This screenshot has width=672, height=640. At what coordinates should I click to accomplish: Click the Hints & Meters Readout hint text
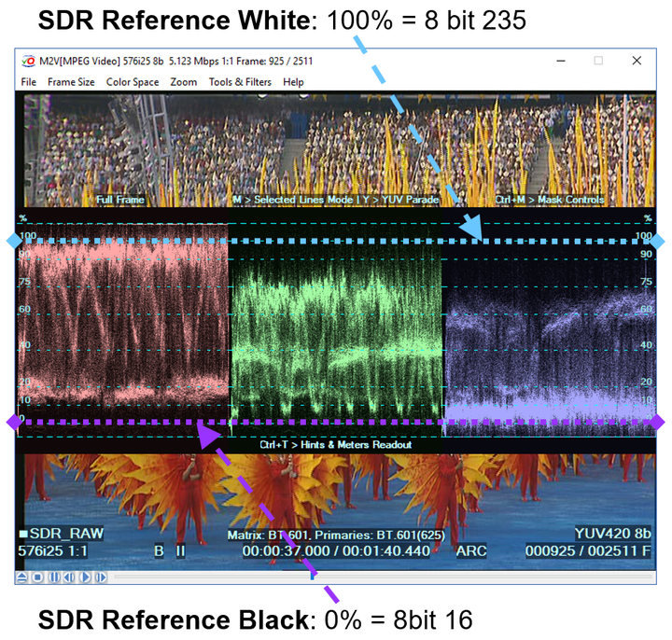coord(336,445)
